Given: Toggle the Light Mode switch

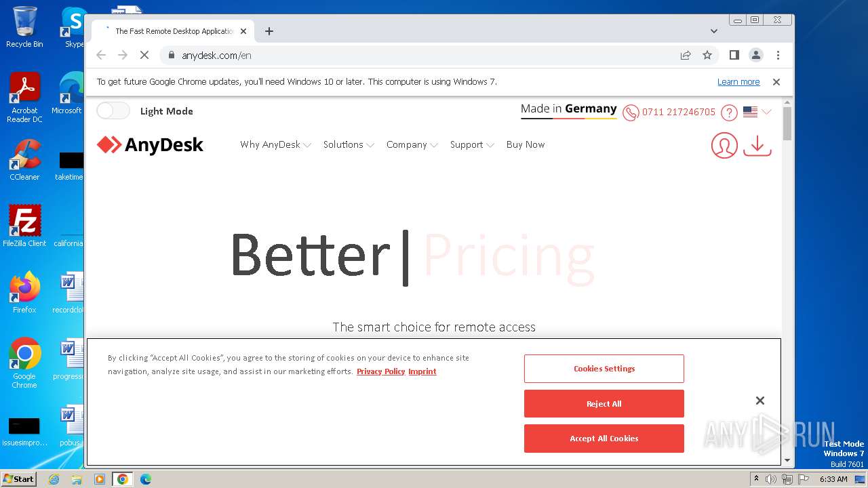Looking at the screenshot, I should 113,110.
